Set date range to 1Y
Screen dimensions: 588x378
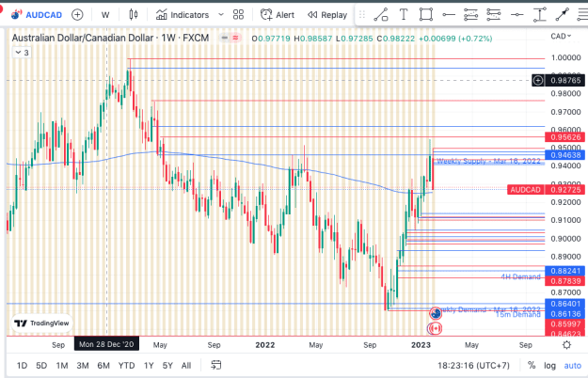coord(149,365)
